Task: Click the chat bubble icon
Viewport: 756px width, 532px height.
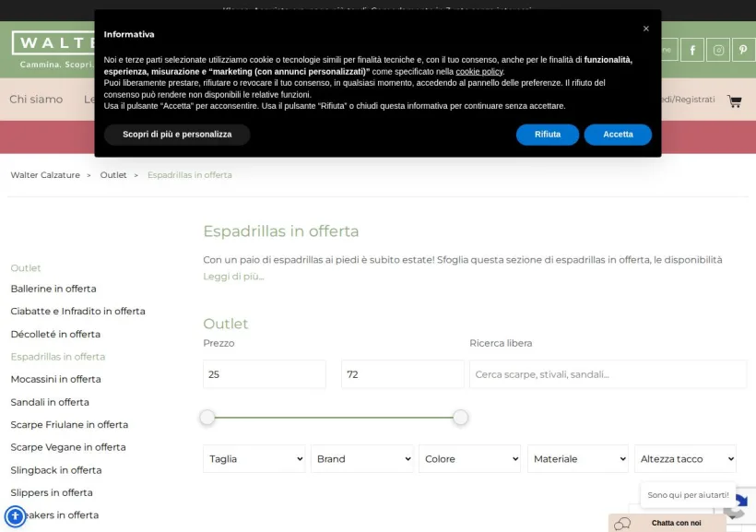Action: (x=622, y=523)
